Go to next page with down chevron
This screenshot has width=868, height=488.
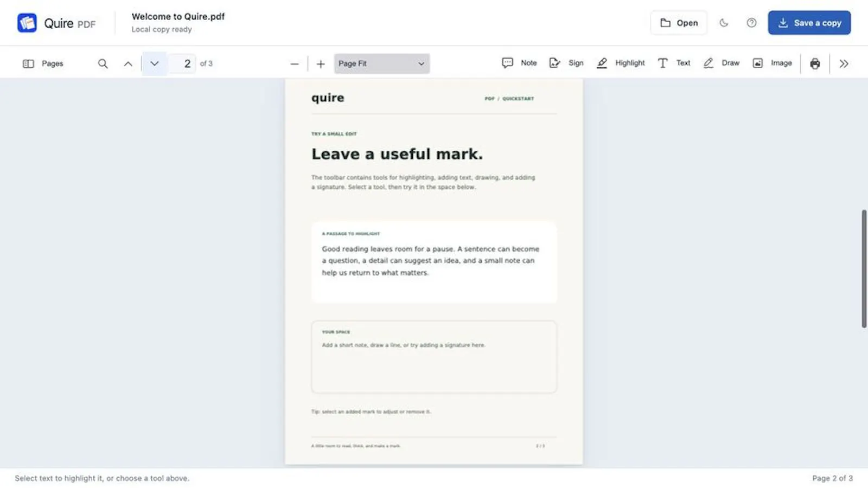[x=155, y=63]
